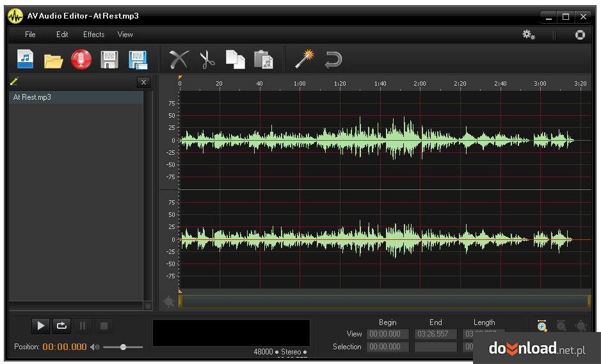
Task: Create a new audio file
Action: coord(26,59)
